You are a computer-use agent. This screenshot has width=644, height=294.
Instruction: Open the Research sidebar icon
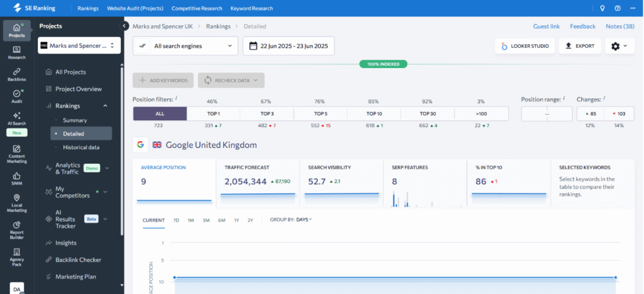17,53
